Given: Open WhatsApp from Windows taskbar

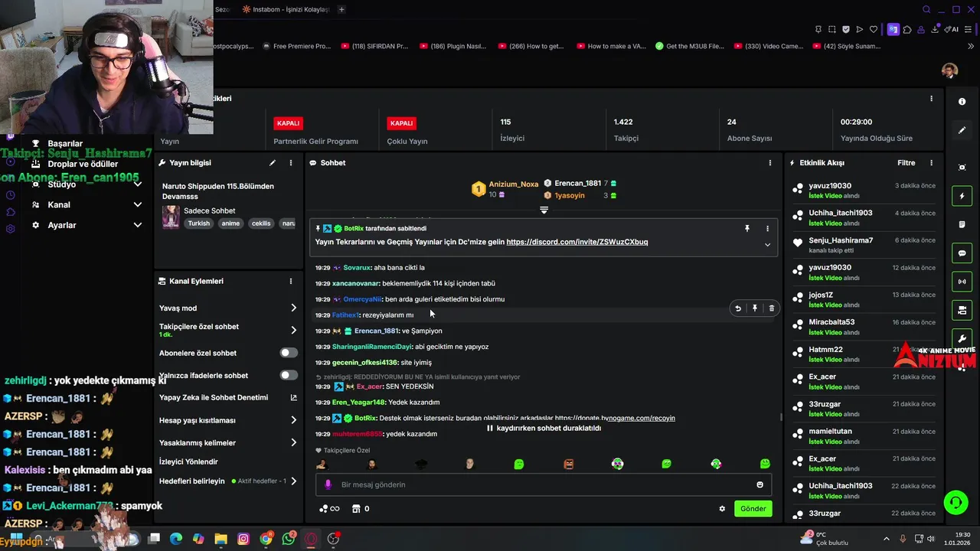Looking at the screenshot, I should [x=289, y=539].
